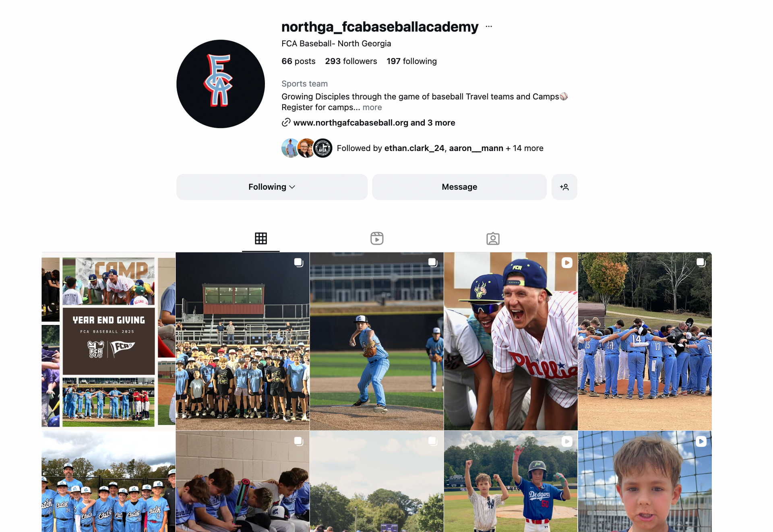Open the www.northgafcabaseball.org link
This screenshot has width=773, height=532.
351,123
